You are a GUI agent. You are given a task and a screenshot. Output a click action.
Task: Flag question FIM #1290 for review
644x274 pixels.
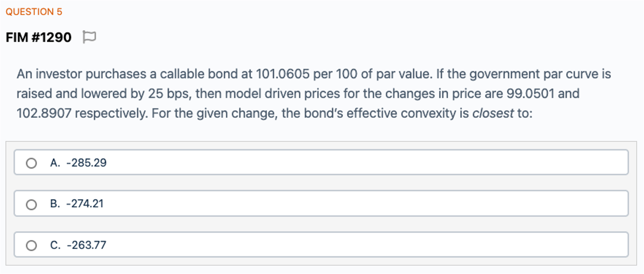click(x=89, y=37)
